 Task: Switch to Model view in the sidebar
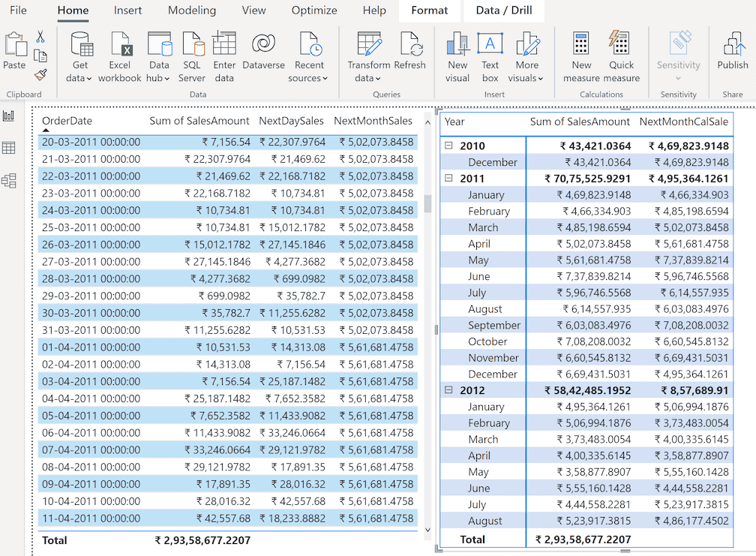click(x=10, y=179)
